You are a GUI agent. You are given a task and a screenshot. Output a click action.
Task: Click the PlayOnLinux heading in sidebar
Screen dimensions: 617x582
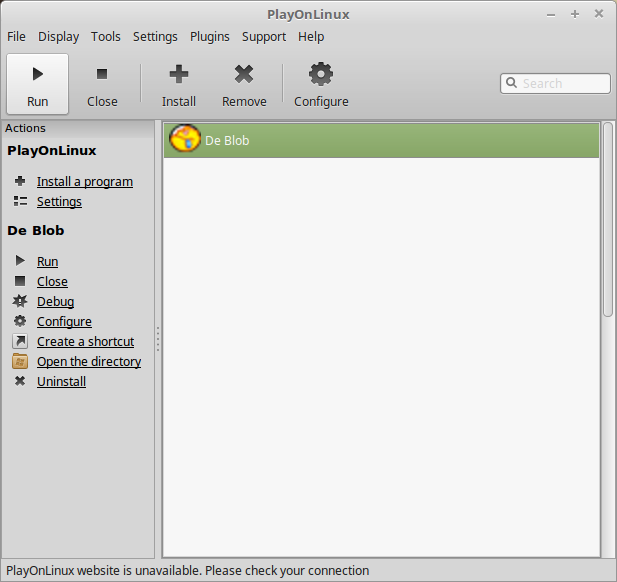tap(52, 151)
